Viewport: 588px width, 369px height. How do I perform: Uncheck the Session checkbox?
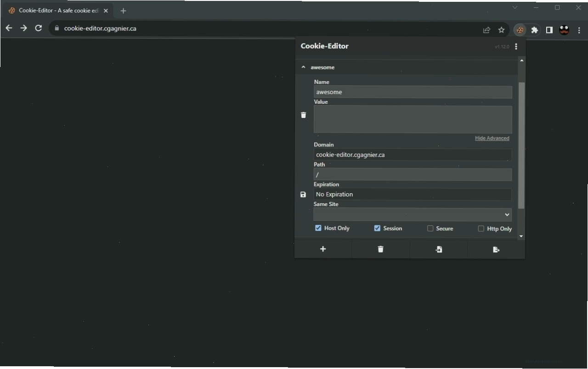point(377,228)
